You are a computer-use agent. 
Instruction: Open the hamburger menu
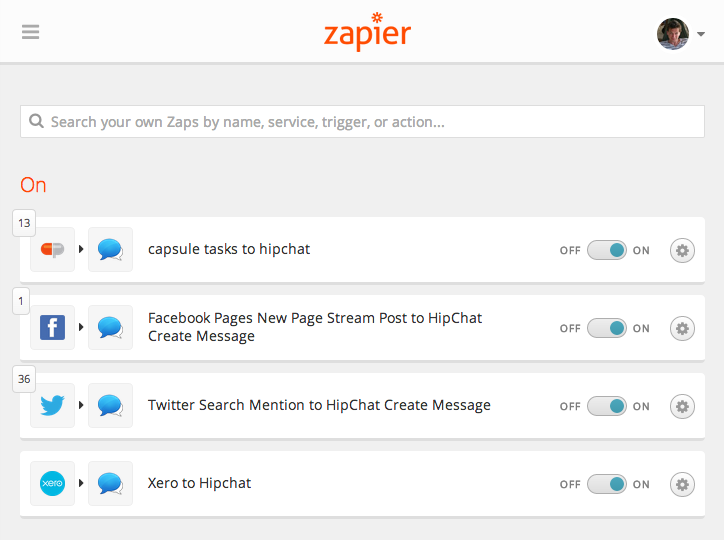[x=30, y=32]
